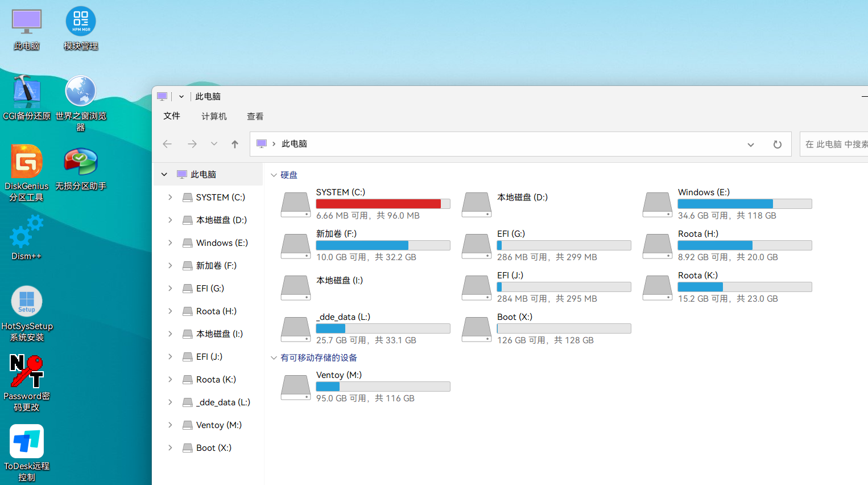
Task: Select 新加卷 (F:) drive icon in content pane
Action: pyautogui.click(x=296, y=246)
